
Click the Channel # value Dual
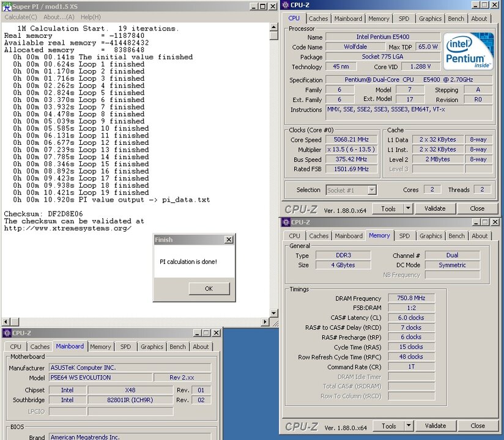452,255
